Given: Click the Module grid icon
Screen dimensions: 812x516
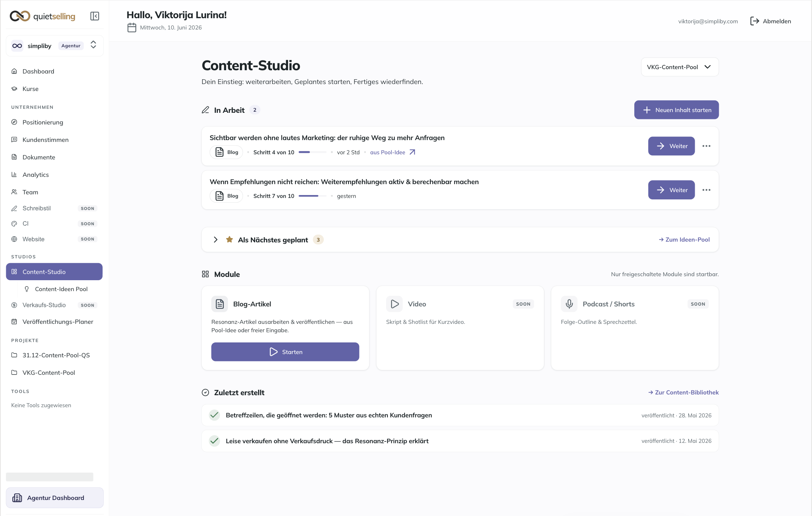Looking at the screenshot, I should [205, 274].
